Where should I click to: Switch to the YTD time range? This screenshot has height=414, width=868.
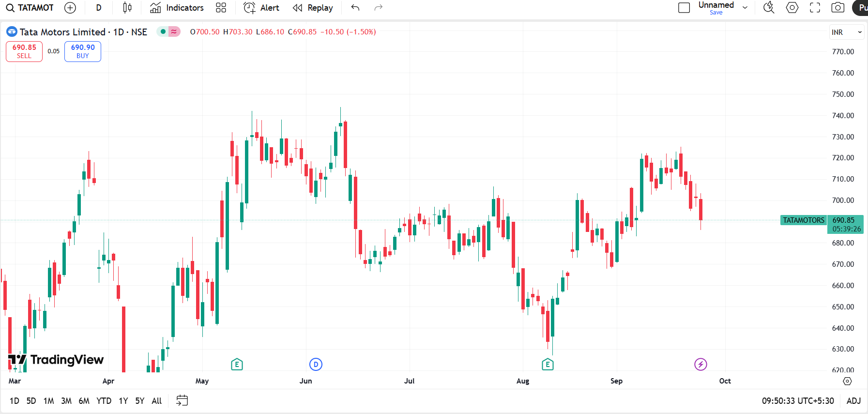(104, 401)
